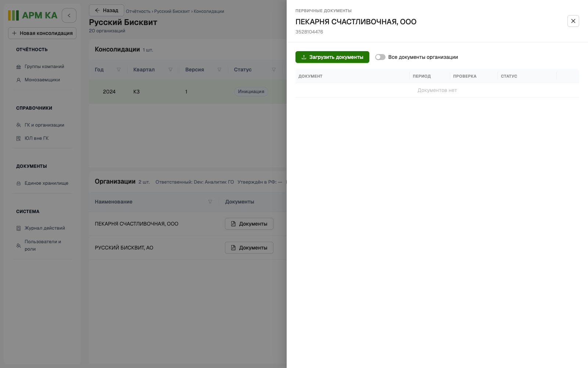
Task: Collapse the sidebar with chevron button
Action: coord(69,15)
